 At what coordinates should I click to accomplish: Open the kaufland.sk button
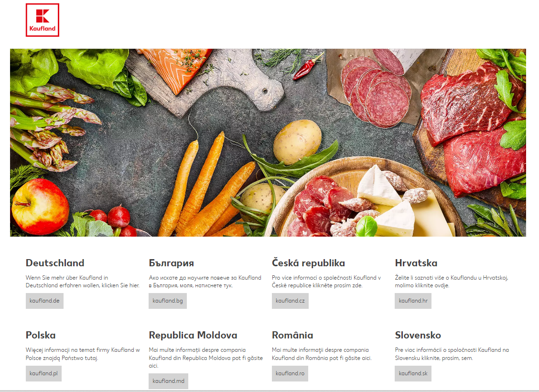(413, 373)
